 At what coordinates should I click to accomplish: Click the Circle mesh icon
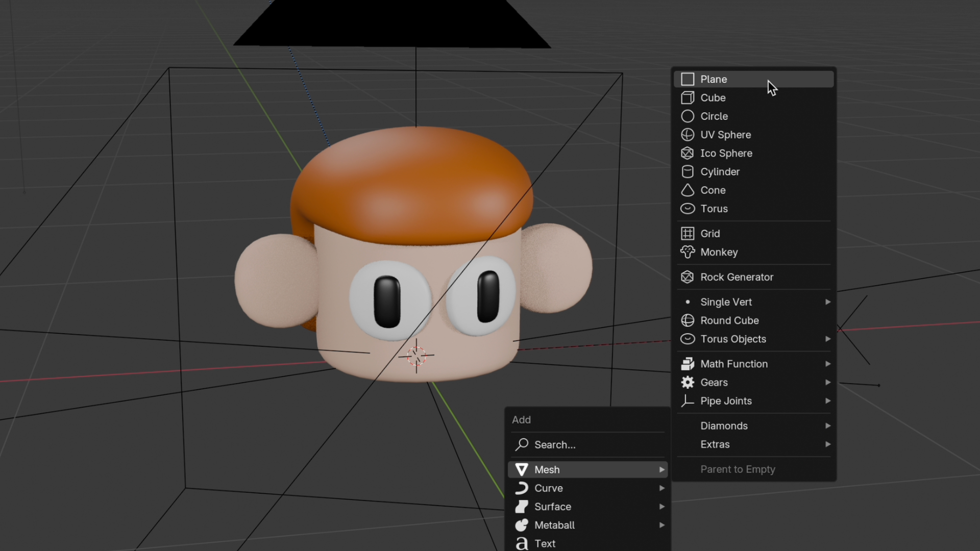(688, 116)
